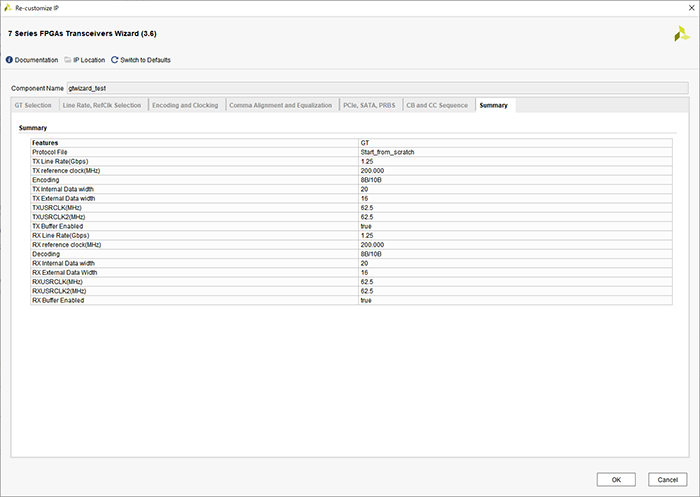Select TX reference clock(MHz) label
The width and height of the screenshot is (700, 497).
tap(66, 171)
